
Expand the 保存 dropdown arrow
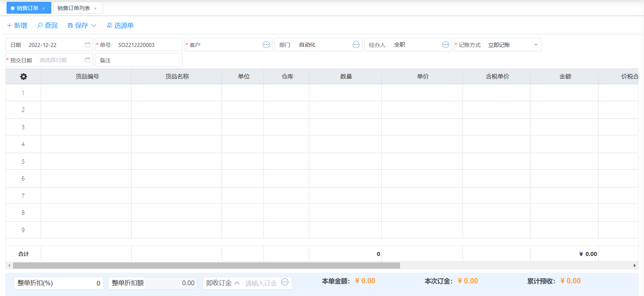point(94,25)
